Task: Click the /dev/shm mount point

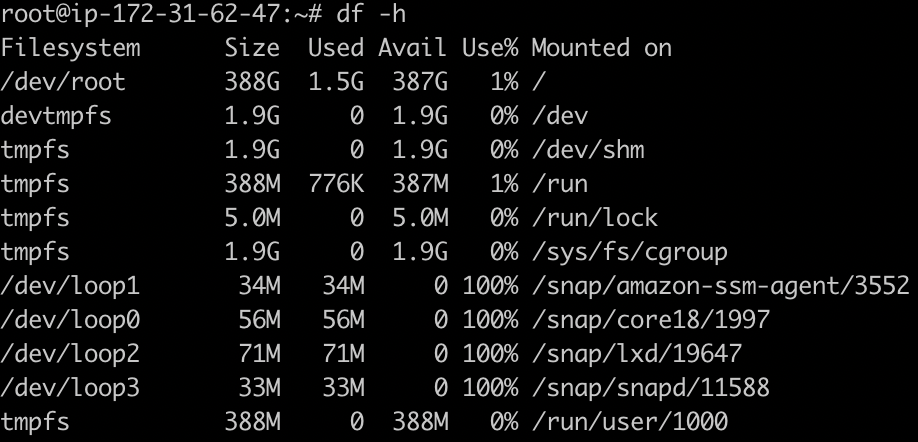Action: pos(588,150)
